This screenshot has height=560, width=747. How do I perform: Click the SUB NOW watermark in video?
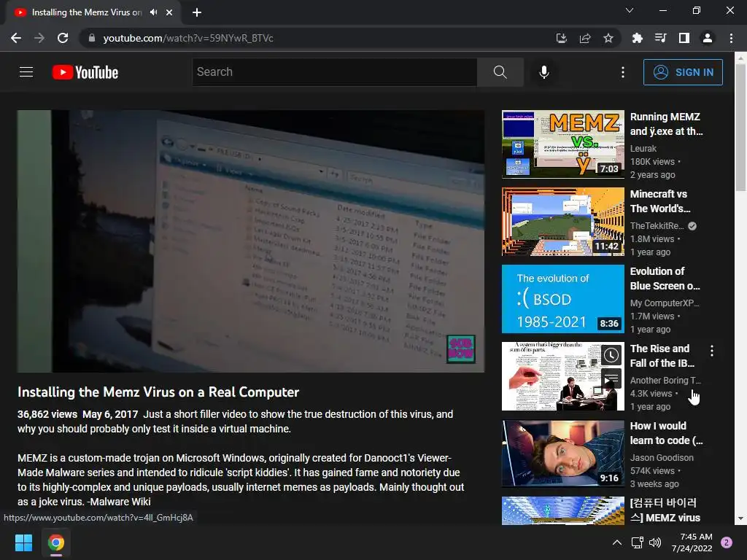point(461,349)
